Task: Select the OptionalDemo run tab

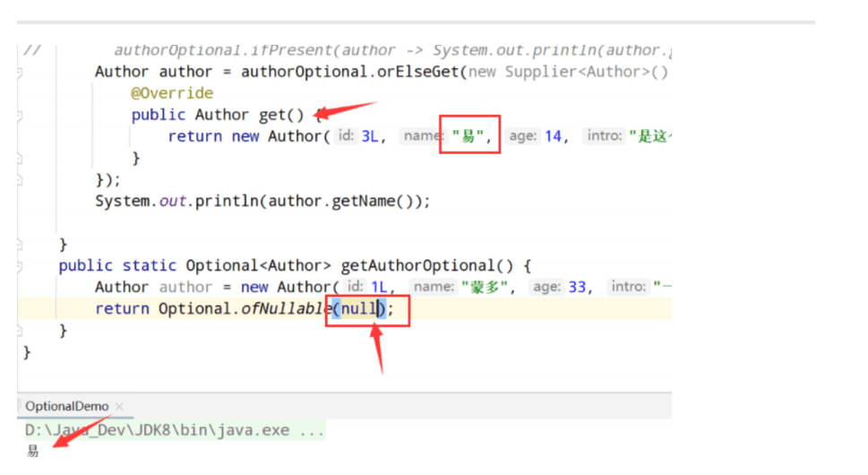Action: click(68, 407)
